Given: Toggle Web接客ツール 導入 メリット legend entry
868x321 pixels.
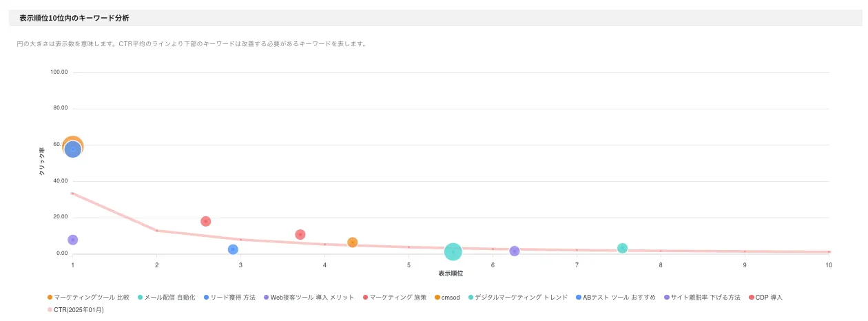Looking at the screenshot, I should click(308, 298).
